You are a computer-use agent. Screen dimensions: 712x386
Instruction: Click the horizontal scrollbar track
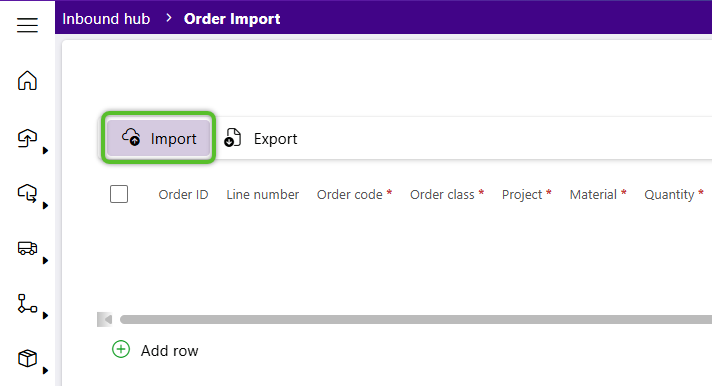[x=415, y=320]
